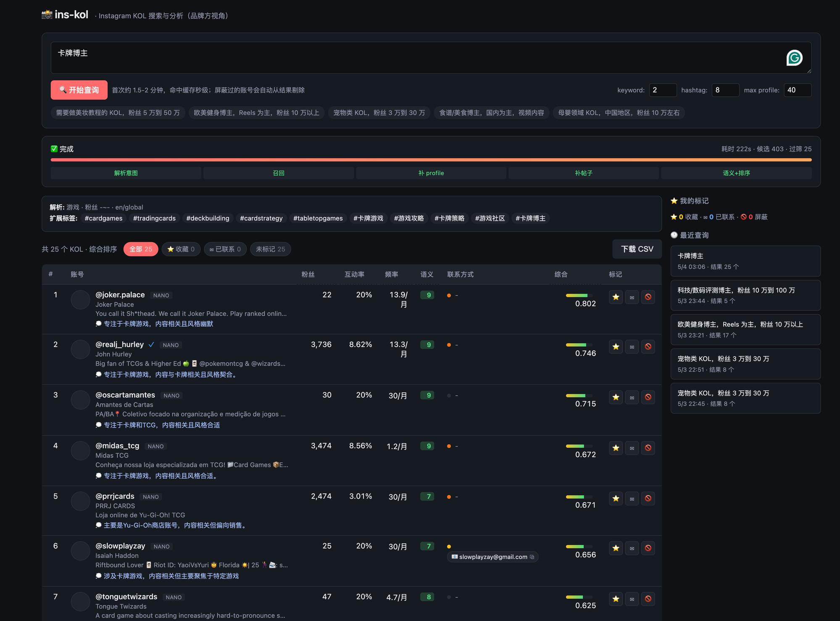Open recent query 欧美健身博主 with 17 results
Screen dimensions: 840x621
point(745,330)
